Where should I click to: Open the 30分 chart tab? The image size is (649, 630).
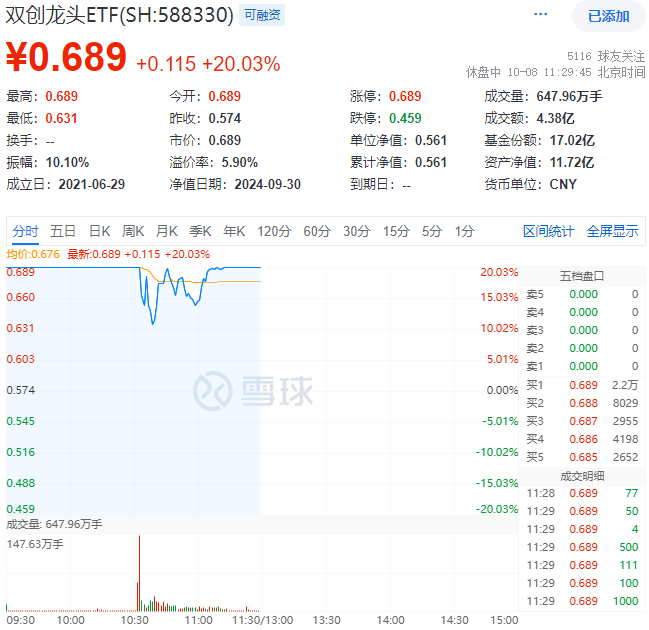[x=356, y=231]
